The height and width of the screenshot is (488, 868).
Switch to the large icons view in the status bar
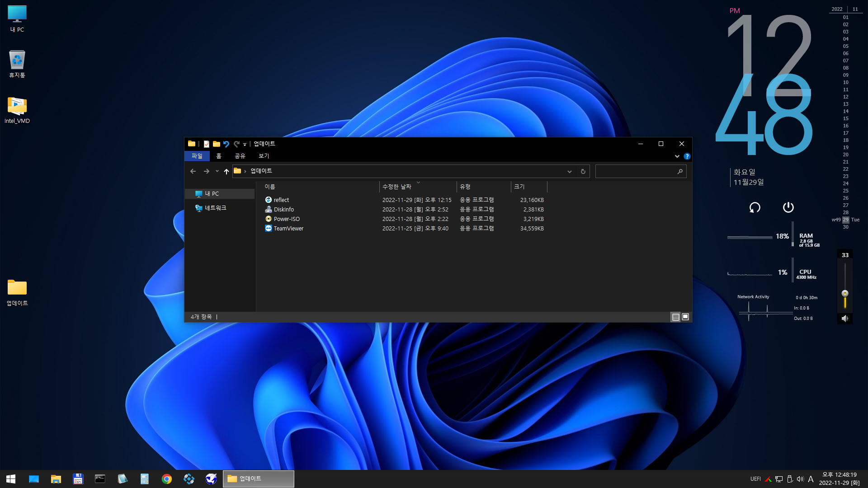pyautogui.click(x=685, y=317)
